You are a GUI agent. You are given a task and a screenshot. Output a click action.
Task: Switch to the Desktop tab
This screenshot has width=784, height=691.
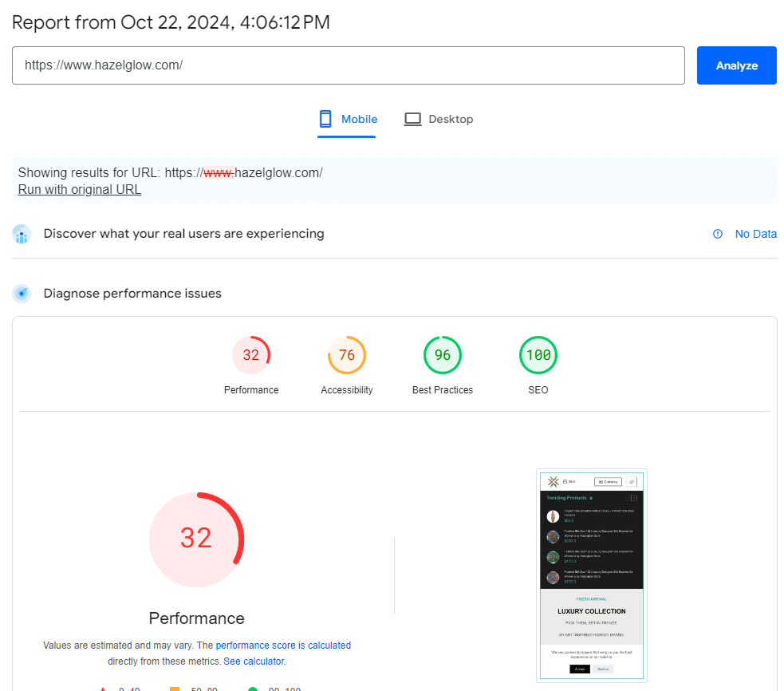tap(439, 119)
